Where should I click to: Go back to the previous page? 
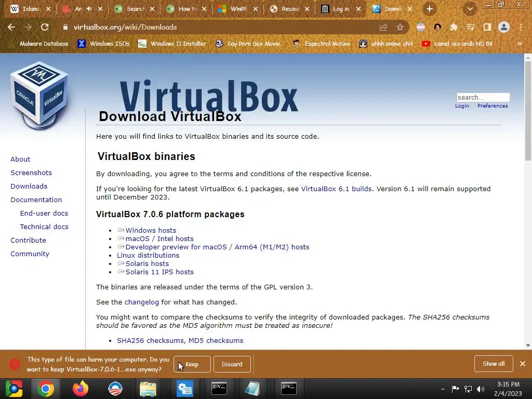click(11, 27)
